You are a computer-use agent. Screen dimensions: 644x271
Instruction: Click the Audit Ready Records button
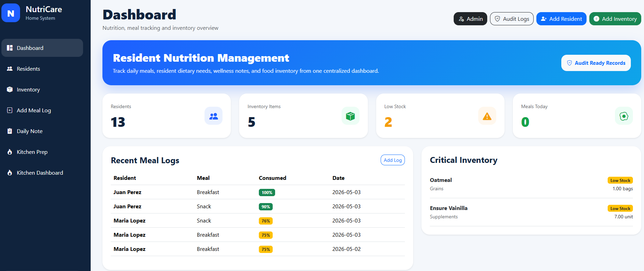[x=596, y=63]
